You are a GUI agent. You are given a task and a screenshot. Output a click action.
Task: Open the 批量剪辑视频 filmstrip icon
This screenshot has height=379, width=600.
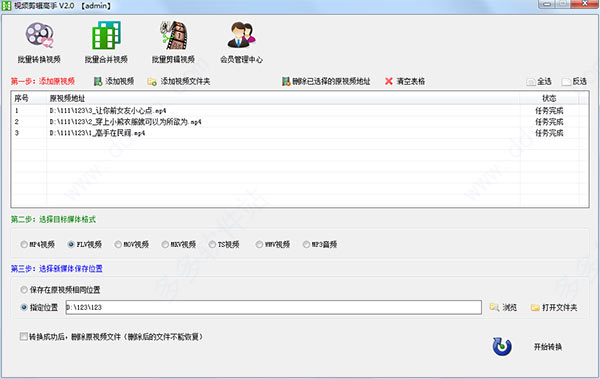pos(173,35)
